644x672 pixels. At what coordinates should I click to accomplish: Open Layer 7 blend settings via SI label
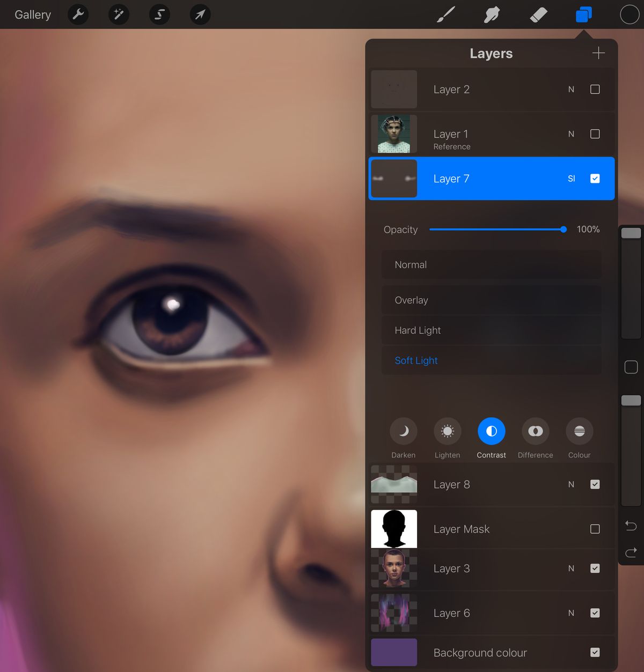coord(571,178)
